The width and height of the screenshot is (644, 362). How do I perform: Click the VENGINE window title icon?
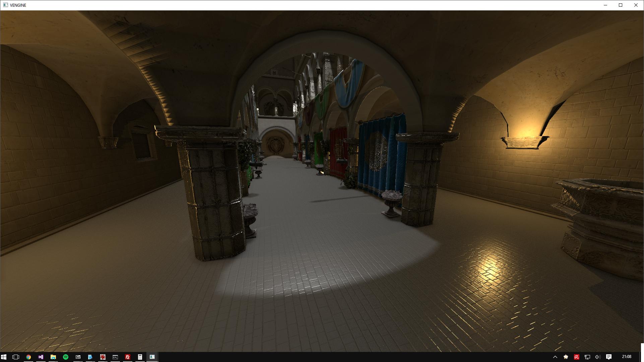pos(5,5)
